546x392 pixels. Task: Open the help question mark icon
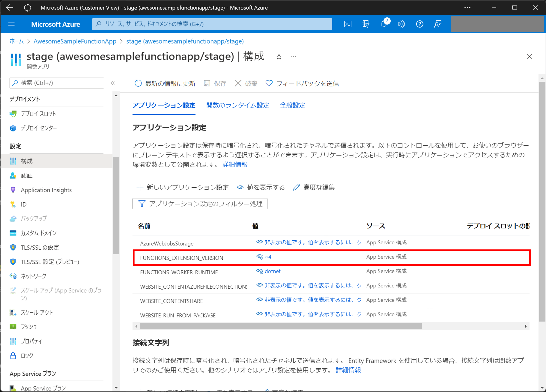tap(419, 24)
